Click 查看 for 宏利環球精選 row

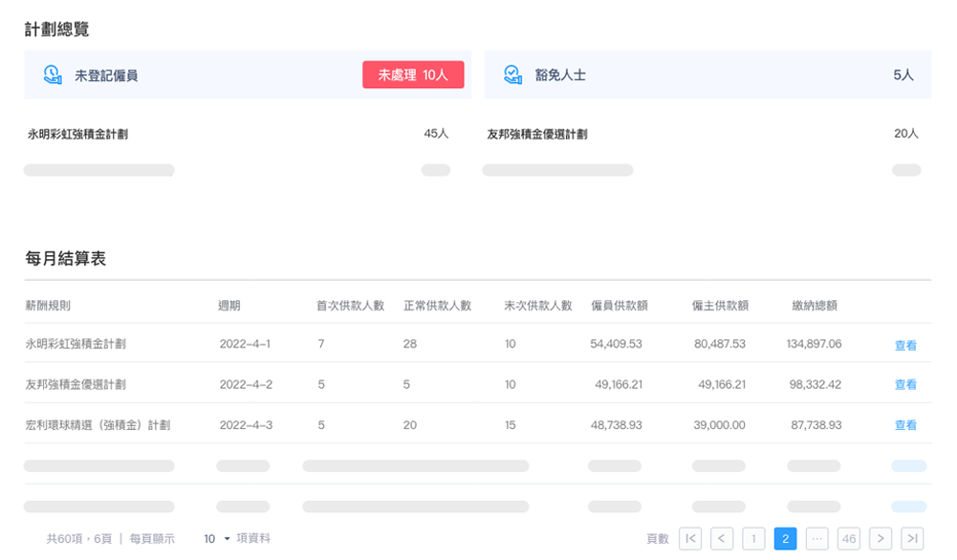pos(905,425)
